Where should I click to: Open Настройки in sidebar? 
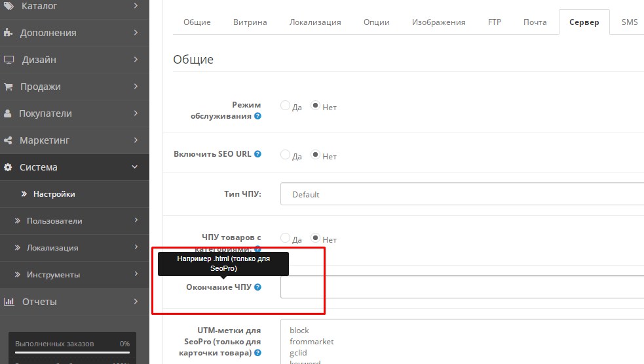point(54,194)
